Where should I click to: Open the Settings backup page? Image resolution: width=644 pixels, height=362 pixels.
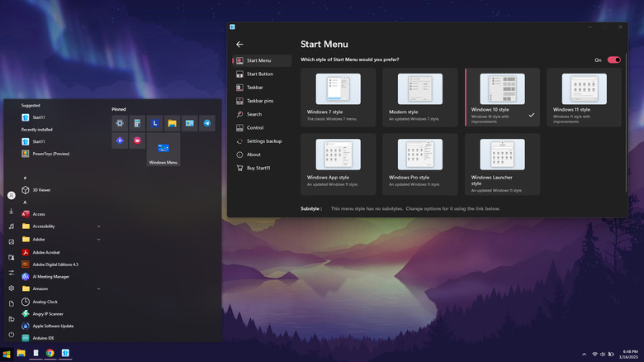(x=263, y=141)
